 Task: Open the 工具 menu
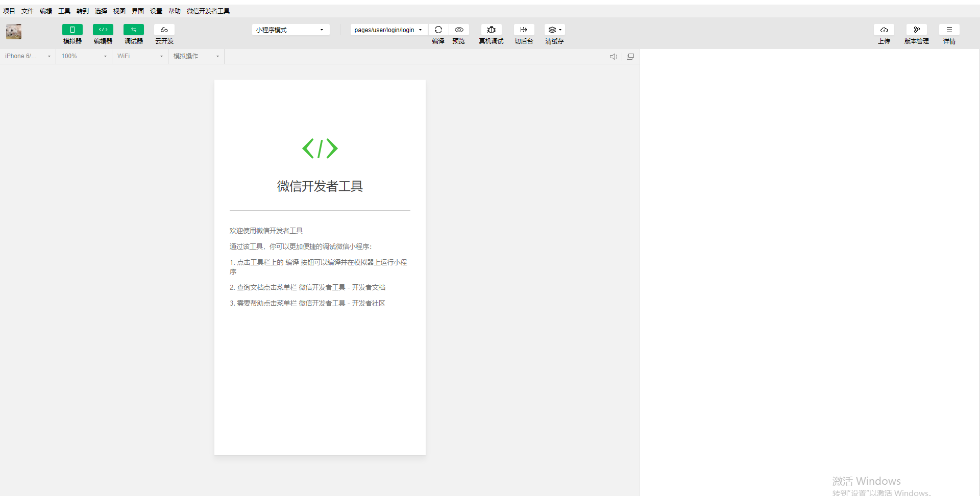pyautogui.click(x=64, y=11)
